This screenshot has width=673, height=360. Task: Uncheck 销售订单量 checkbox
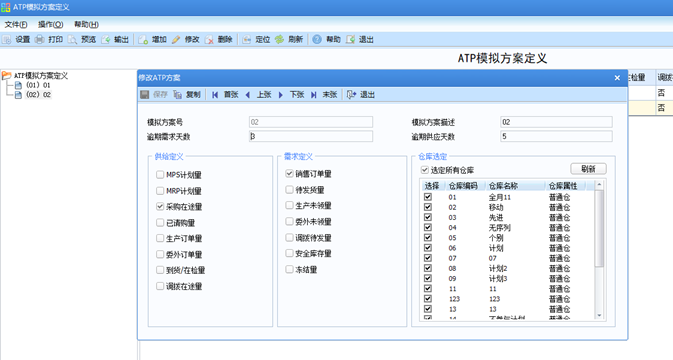289,173
